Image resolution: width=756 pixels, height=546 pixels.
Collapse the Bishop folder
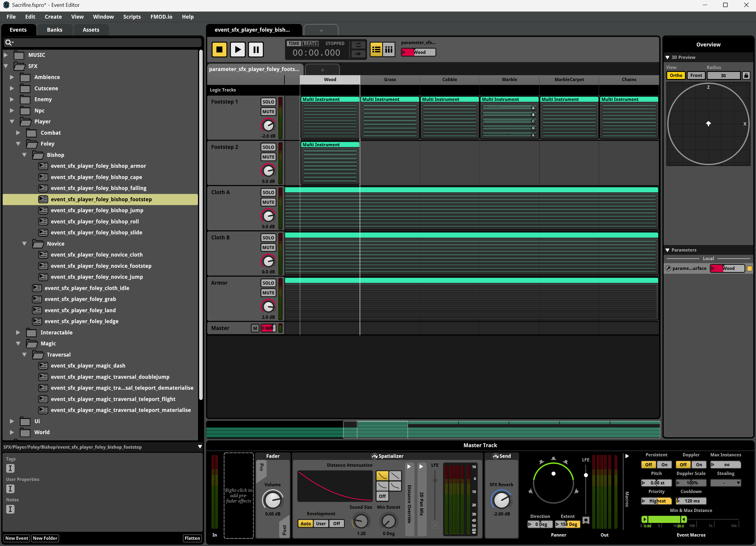click(x=24, y=155)
